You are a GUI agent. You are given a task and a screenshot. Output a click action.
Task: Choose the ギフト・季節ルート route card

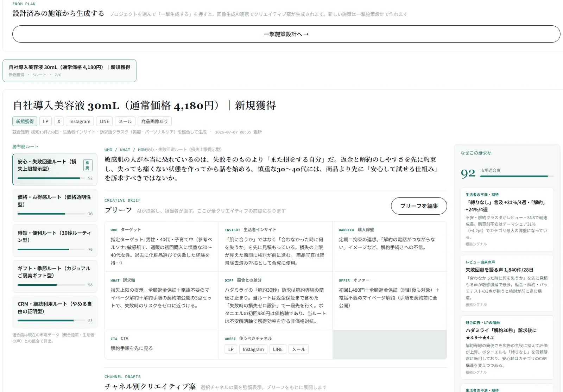tap(55, 276)
